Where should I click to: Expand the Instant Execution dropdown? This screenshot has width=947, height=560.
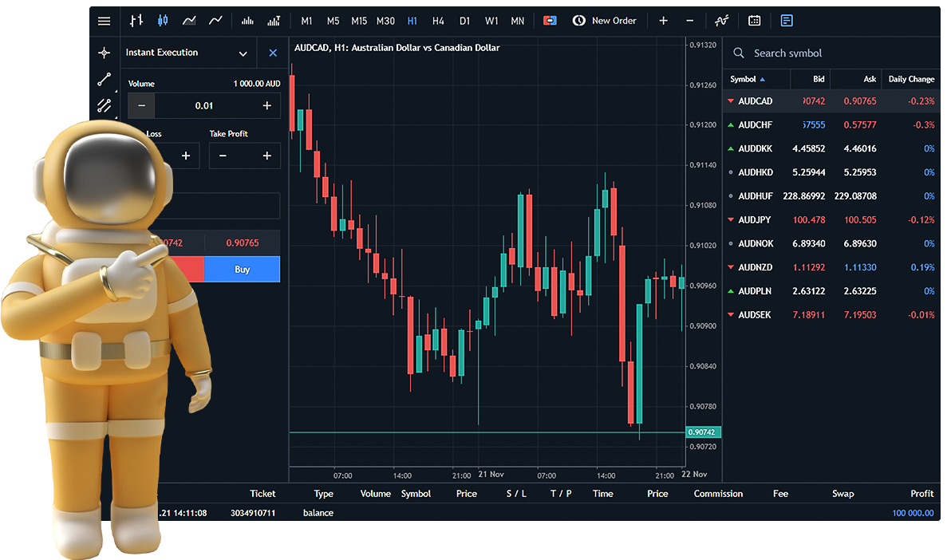(243, 53)
